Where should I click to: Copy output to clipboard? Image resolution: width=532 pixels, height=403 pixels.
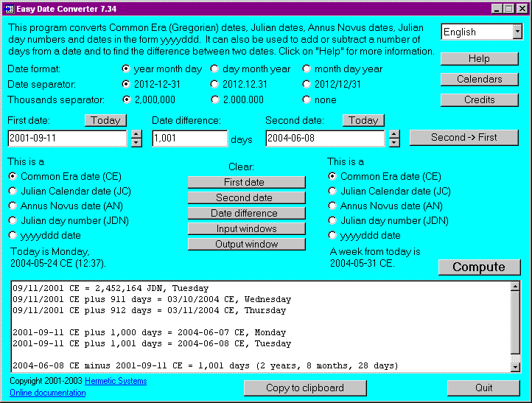click(305, 388)
